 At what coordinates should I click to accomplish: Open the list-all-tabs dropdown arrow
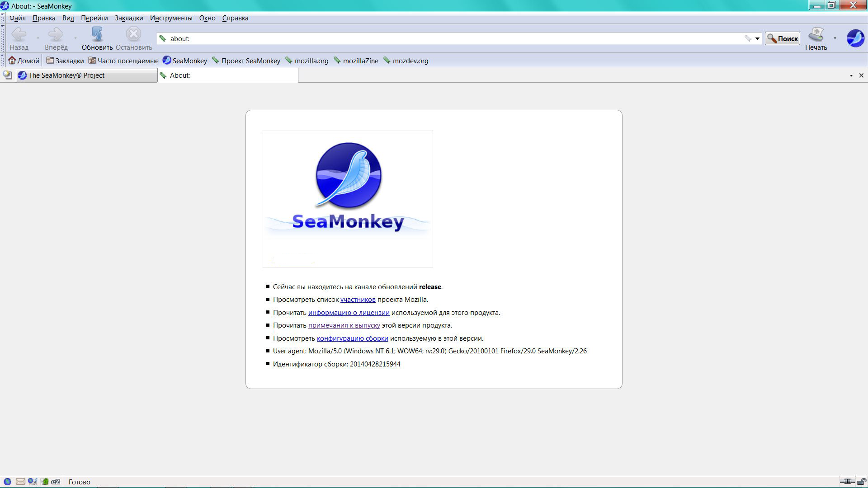point(851,75)
